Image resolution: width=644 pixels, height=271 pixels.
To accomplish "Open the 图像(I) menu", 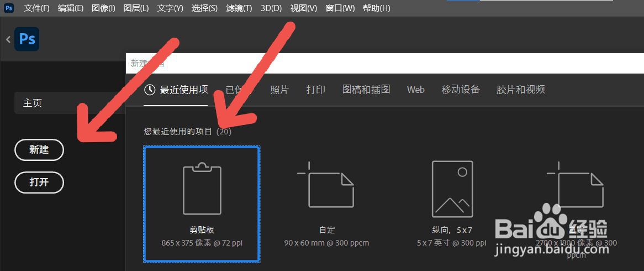I will coord(103,8).
